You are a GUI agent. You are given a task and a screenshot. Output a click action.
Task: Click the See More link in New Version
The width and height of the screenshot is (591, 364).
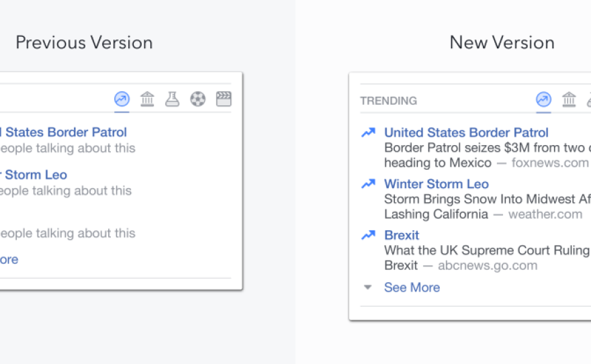pyautogui.click(x=412, y=287)
